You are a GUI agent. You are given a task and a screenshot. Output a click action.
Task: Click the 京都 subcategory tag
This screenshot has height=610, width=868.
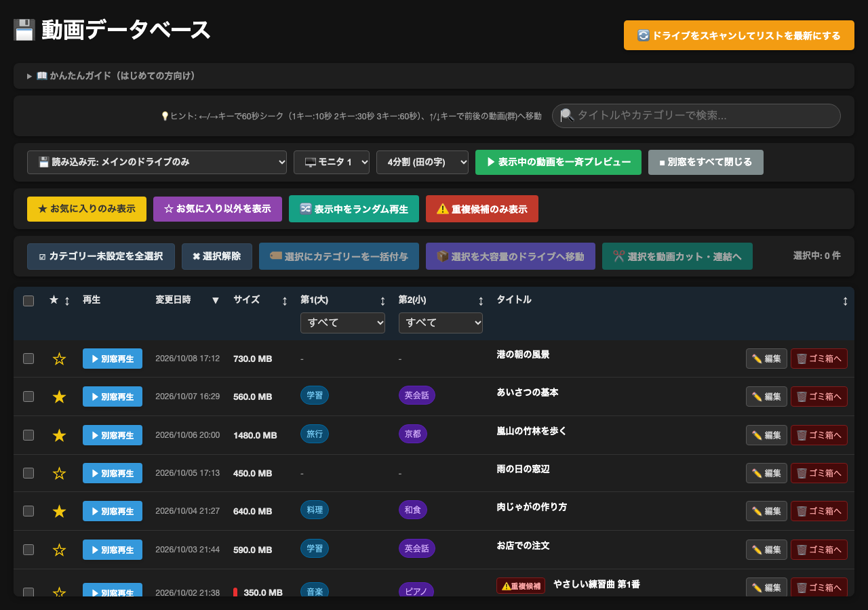point(413,434)
